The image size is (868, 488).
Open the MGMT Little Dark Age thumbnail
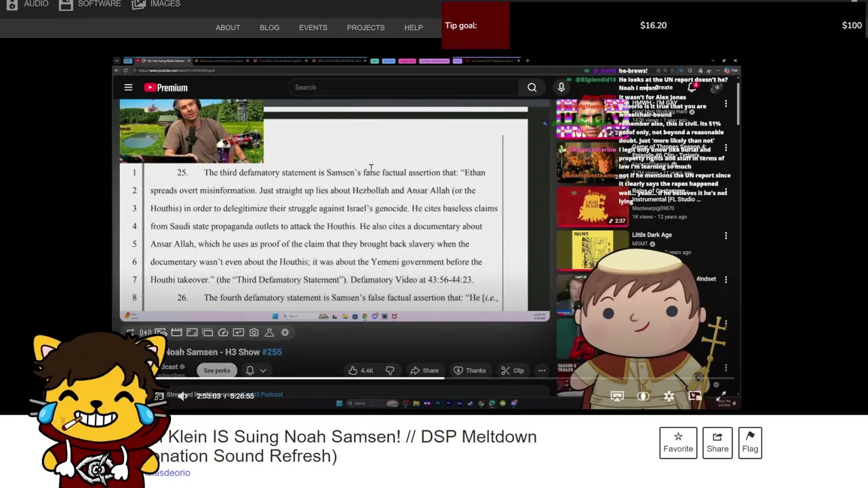point(592,250)
